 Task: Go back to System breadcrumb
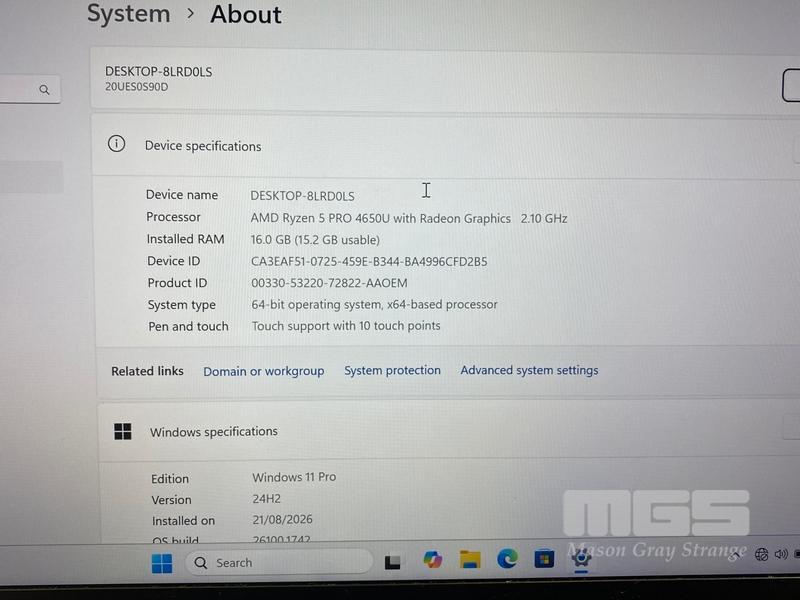129,13
